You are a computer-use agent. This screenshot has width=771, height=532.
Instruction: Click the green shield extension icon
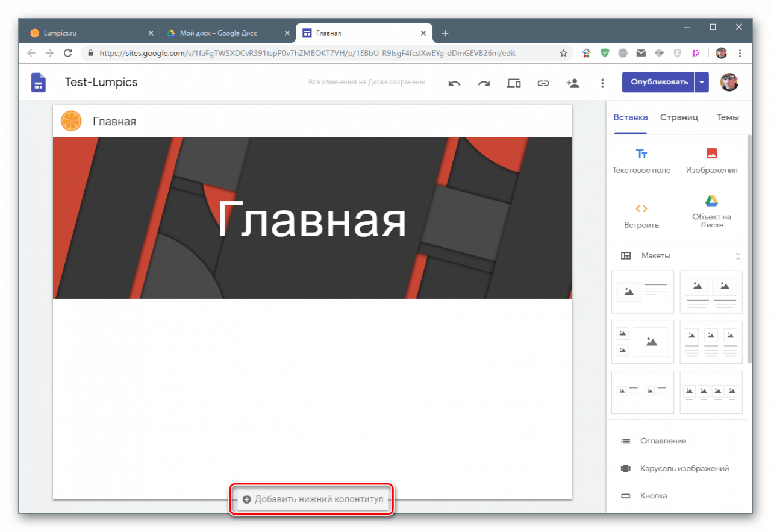pos(604,53)
